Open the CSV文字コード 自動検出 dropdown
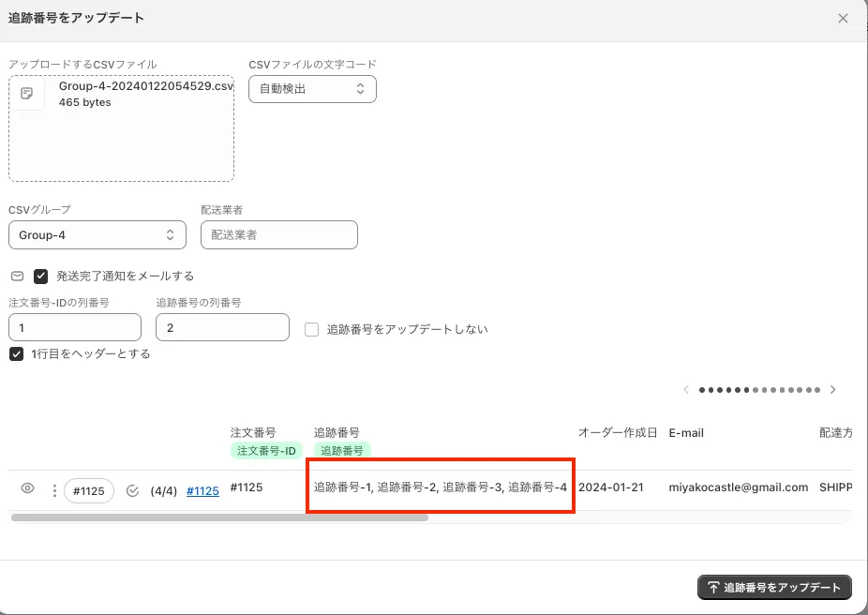This screenshot has width=868, height=615. pos(312,89)
